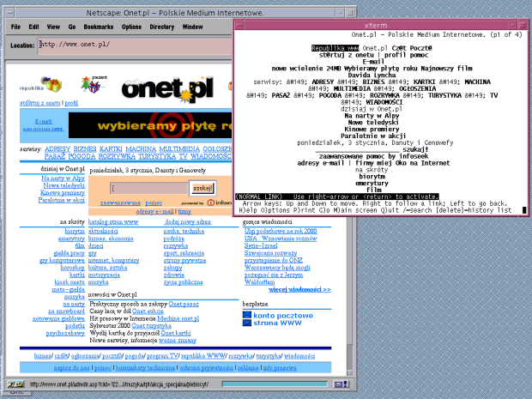This screenshot has height=399, width=532.
Task: Open the Options menu in Netscape
Action: pyautogui.click(x=131, y=27)
